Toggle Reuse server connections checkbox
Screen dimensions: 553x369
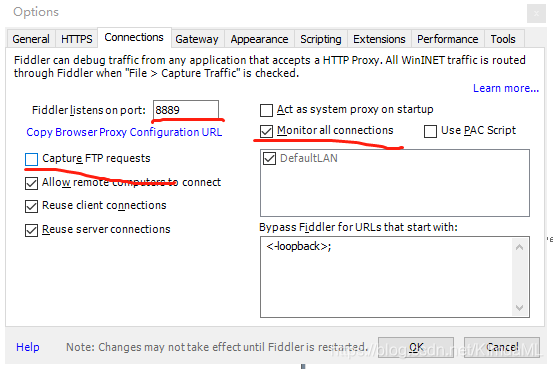point(31,230)
